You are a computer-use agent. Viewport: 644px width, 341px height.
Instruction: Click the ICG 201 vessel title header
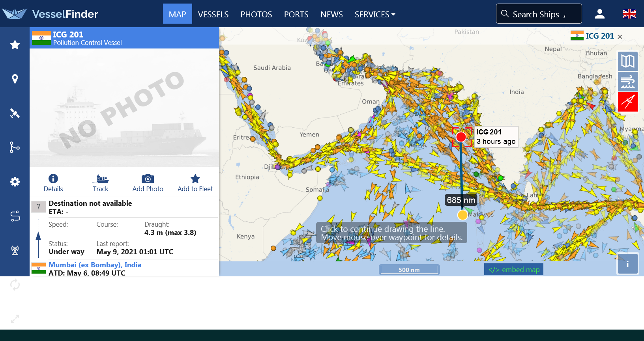(68, 34)
